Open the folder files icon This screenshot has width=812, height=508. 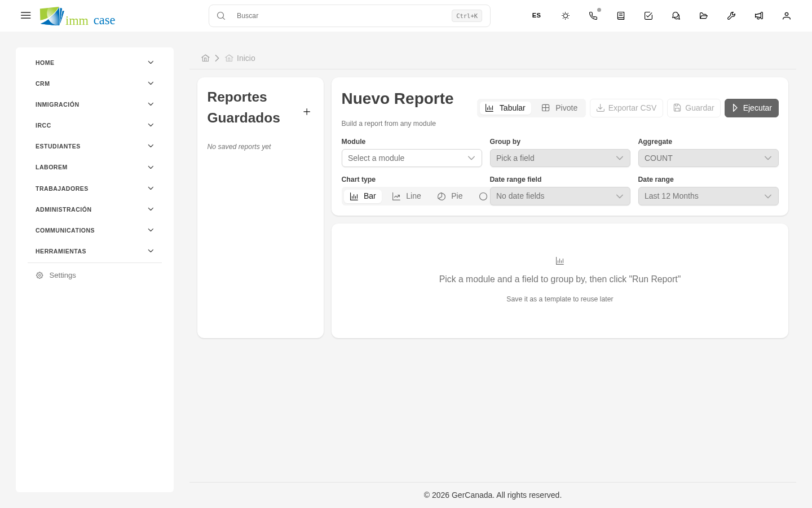pos(704,16)
